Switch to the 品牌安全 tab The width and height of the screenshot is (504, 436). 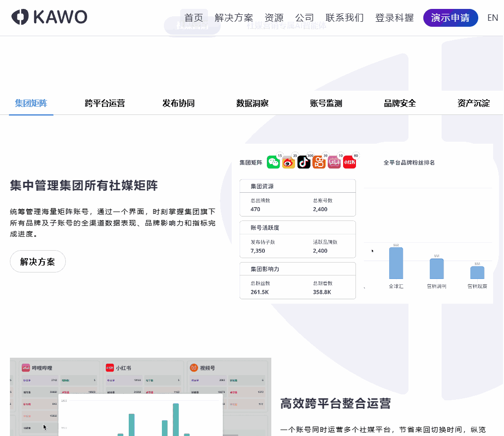[x=400, y=103]
